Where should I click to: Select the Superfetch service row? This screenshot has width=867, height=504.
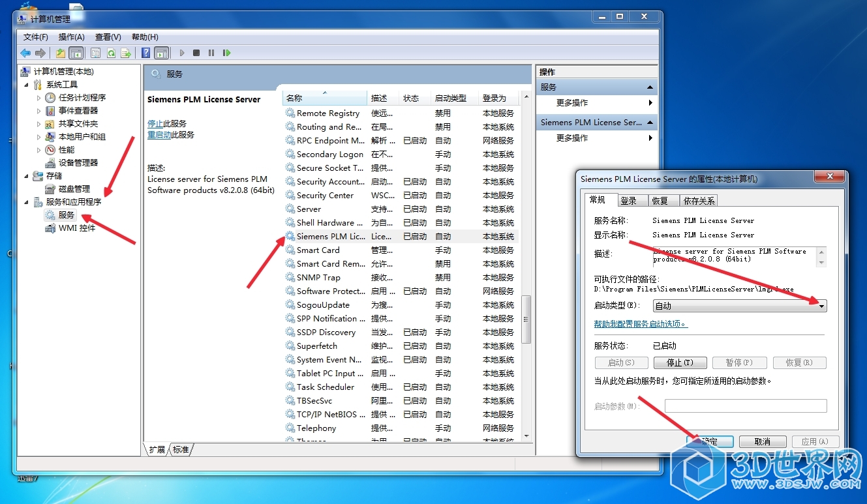[x=401, y=346]
